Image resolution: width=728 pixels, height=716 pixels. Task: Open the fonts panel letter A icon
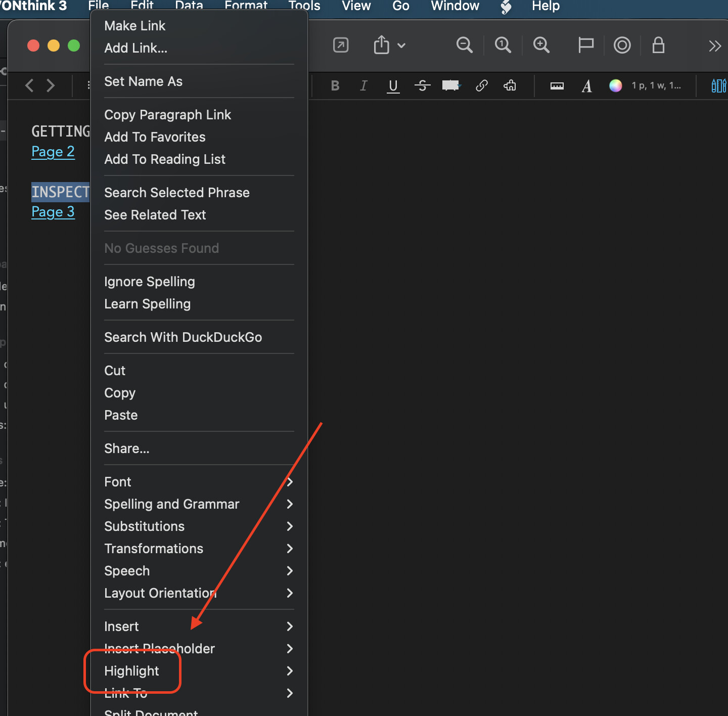(586, 86)
